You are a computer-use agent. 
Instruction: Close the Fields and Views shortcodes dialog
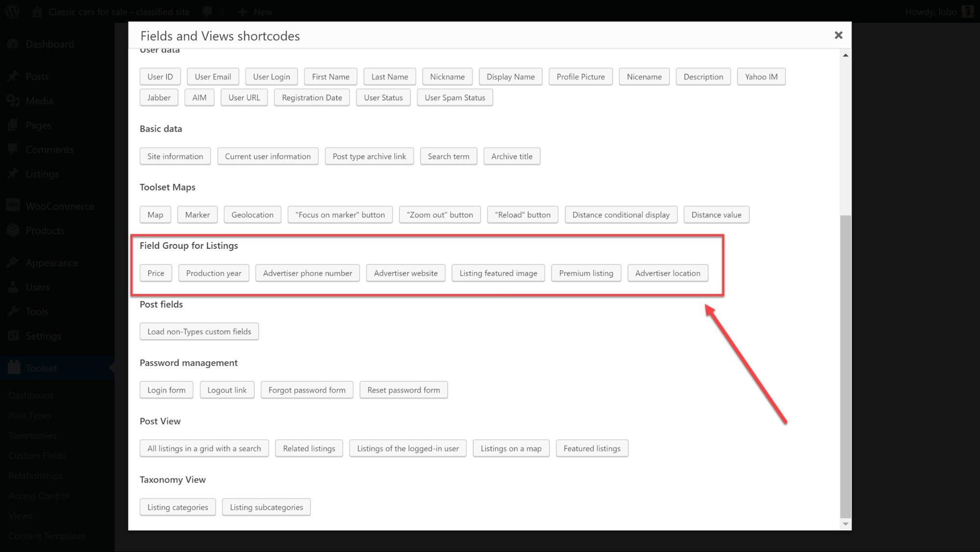point(838,35)
